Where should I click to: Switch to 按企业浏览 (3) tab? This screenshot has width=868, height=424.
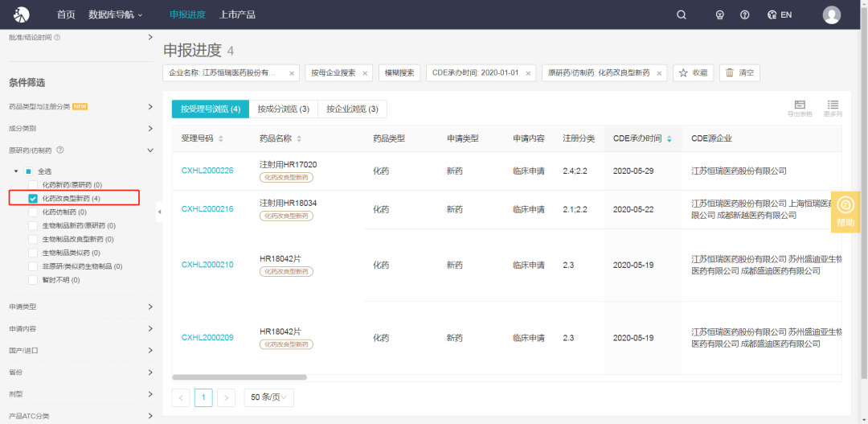(x=352, y=109)
